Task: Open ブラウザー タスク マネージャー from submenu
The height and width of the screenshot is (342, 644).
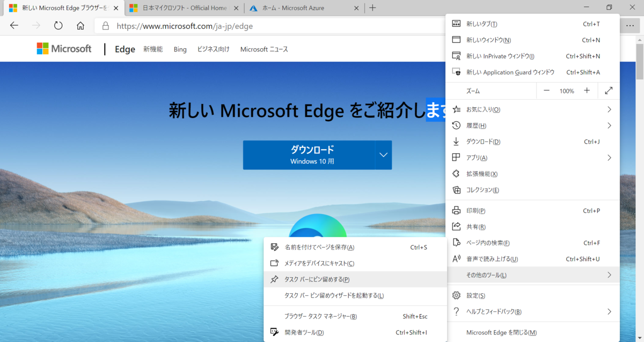Action: [x=355, y=316]
